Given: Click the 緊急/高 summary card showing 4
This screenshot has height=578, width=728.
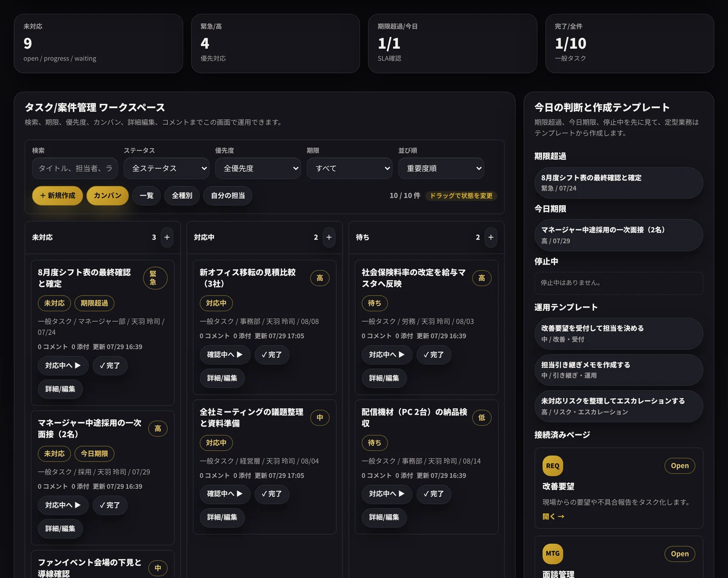Looking at the screenshot, I should tap(275, 44).
